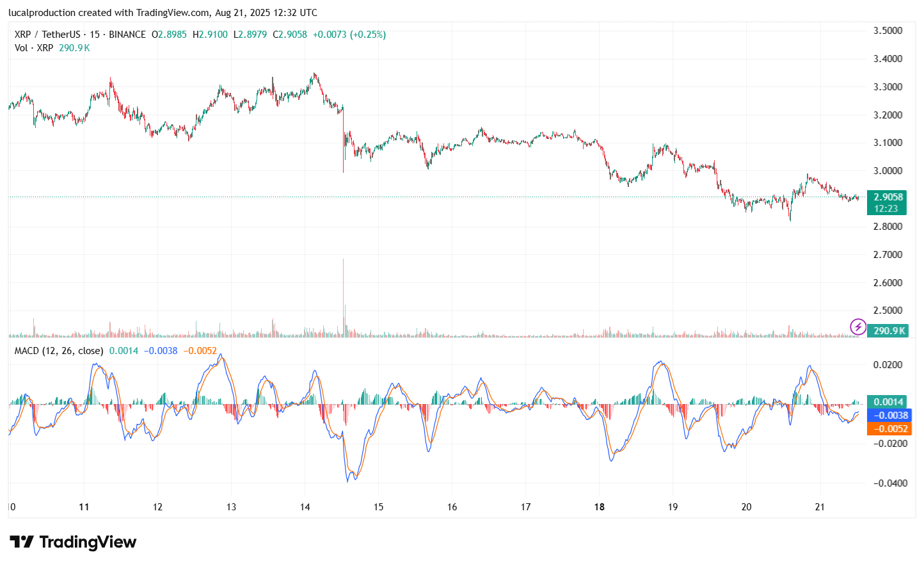Open the MACD (12, 26, close) indicator legend
The image size is (924, 566).
click(59, 351)
